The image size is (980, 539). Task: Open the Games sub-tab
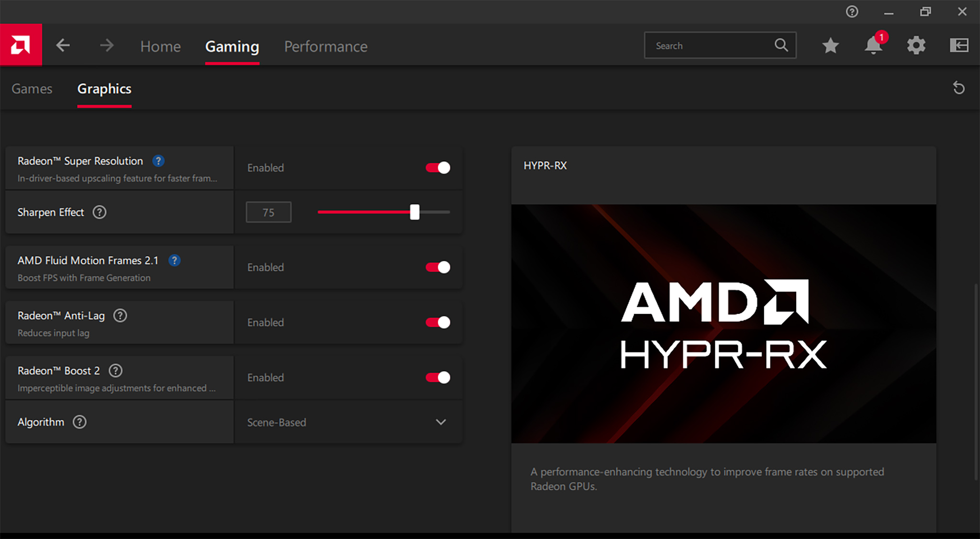point(32,89)
